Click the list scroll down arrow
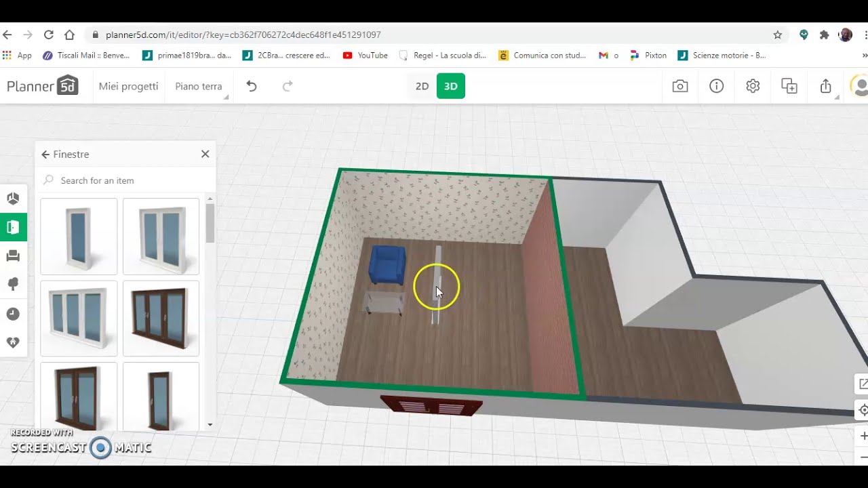This screenshot has height=488, width=868. coord(210,425)
